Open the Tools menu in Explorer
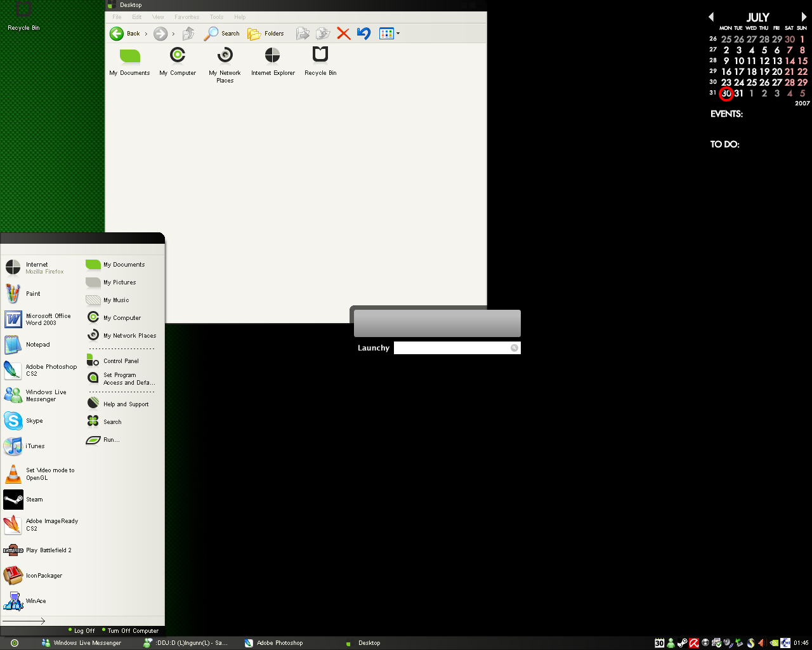 (216, 17)
